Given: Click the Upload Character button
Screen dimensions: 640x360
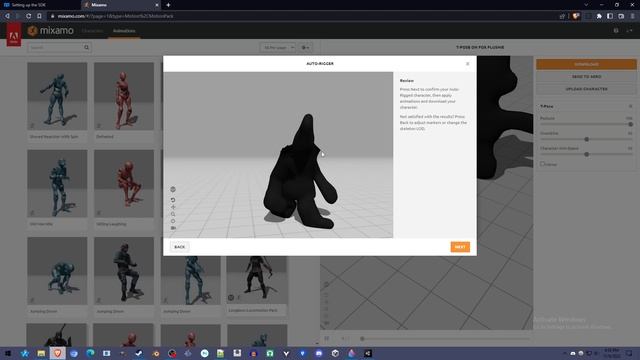Looking at the screenshot, I should tap(586, 89).
